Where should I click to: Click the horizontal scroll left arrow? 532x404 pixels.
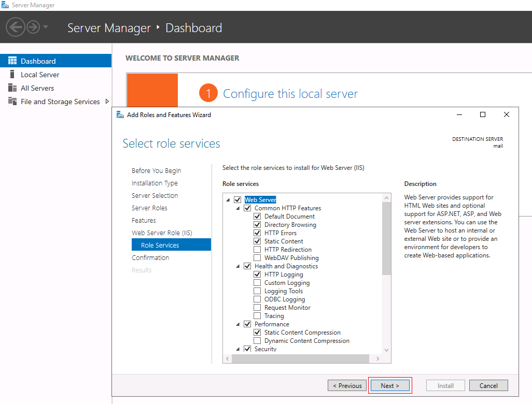pos(227,358)
